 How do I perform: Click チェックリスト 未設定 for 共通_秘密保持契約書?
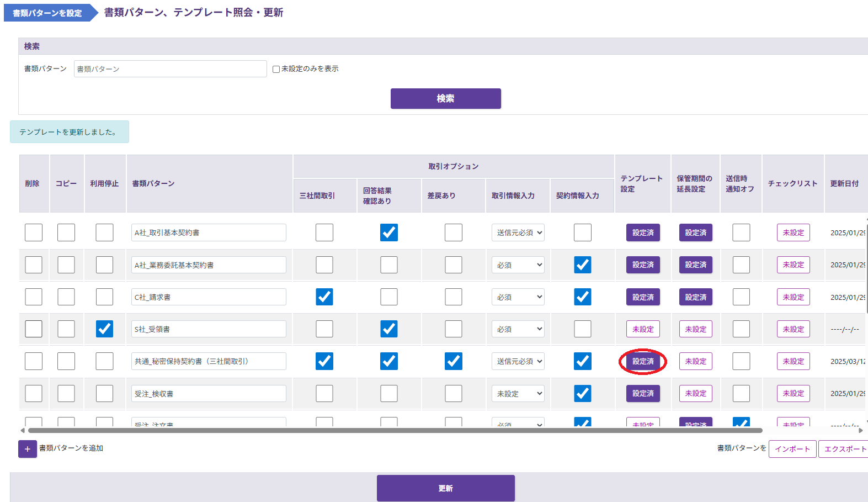(x=794, y=361)
